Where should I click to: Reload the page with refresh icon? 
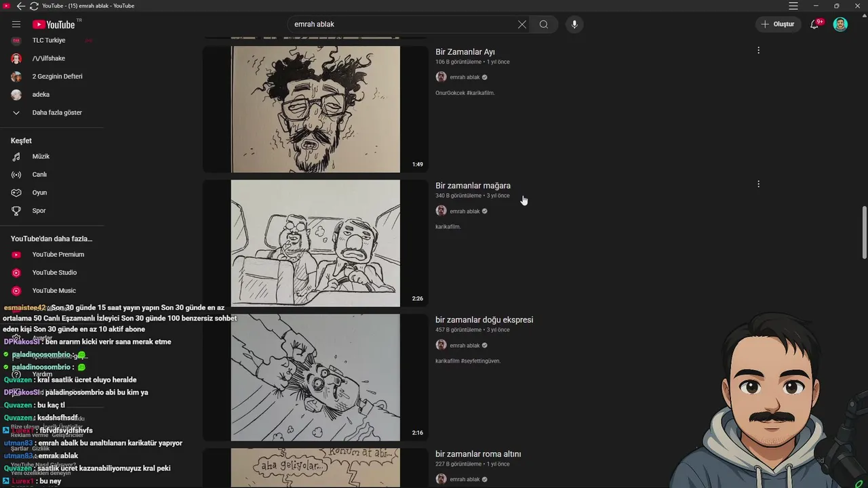click(x=34, y=6)
